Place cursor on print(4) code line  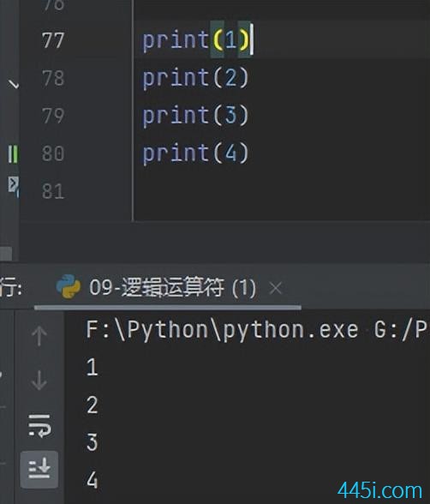(195, 153)
